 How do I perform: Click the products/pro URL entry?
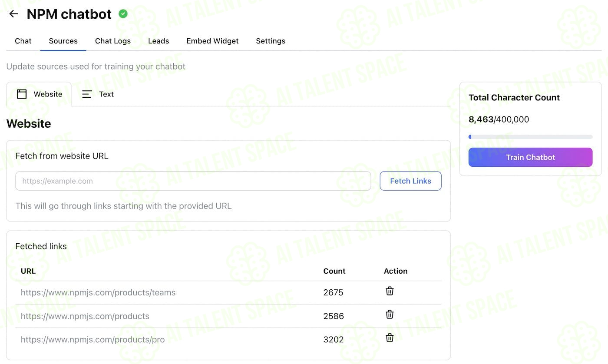[x=93, y=339]
